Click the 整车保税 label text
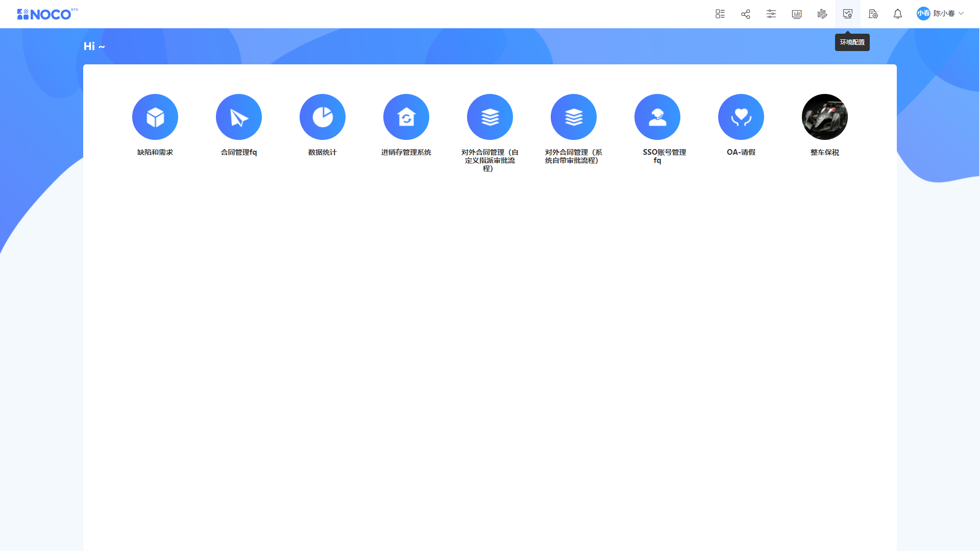 [x=825, y=152]
